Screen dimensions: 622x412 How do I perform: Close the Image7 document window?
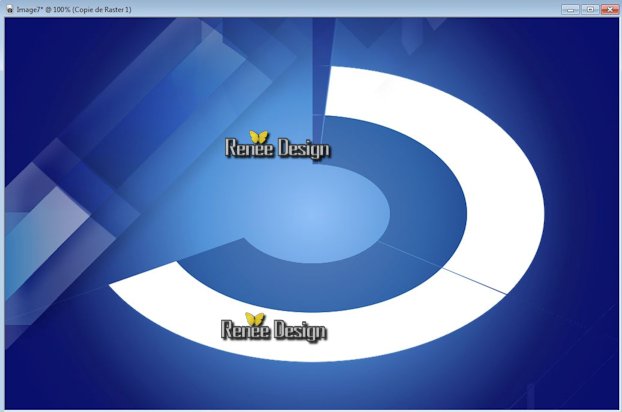(610, 10)
